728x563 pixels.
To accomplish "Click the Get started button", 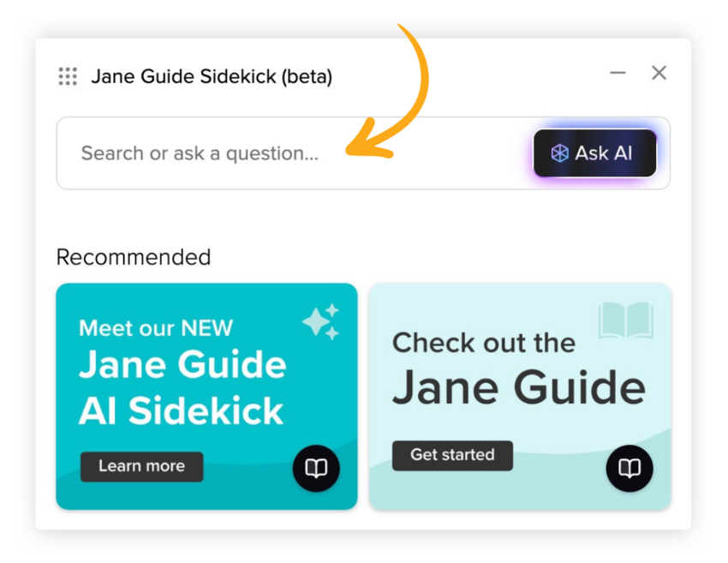I will point(452,455).
